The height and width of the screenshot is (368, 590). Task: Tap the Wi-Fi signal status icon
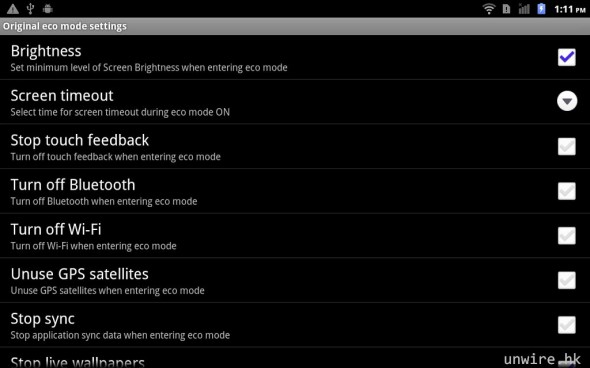(489, 9)
